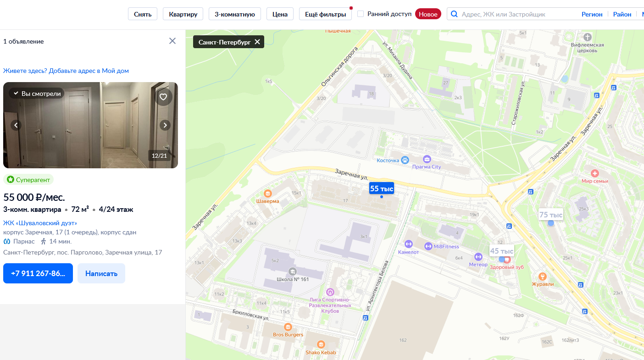The height and width of the screenshot is (360, 644).
Task: Open the Журавли restaurant marker
Action: pos(543,276)
